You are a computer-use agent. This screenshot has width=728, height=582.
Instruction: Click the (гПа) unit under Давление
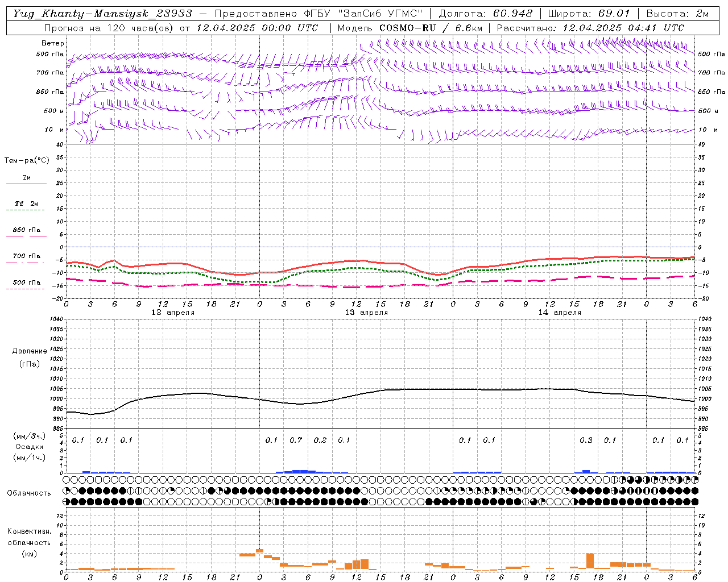(x=30, y=364)
